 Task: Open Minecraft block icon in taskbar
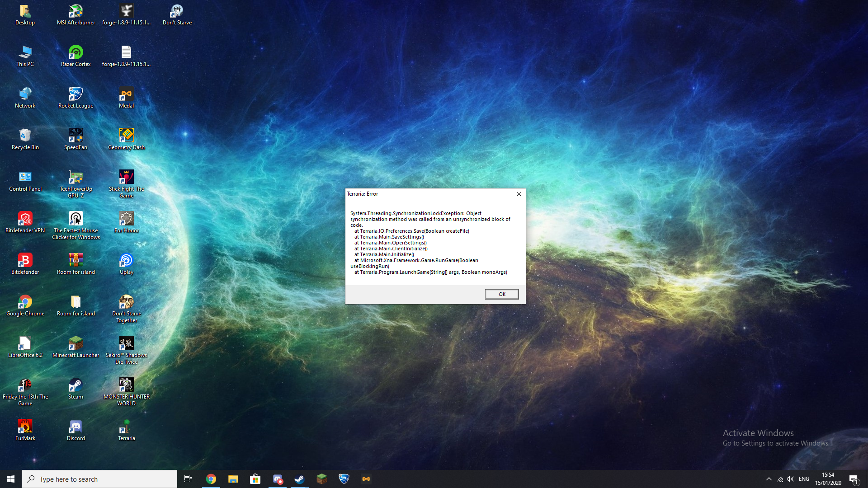(x=321, y=479)
